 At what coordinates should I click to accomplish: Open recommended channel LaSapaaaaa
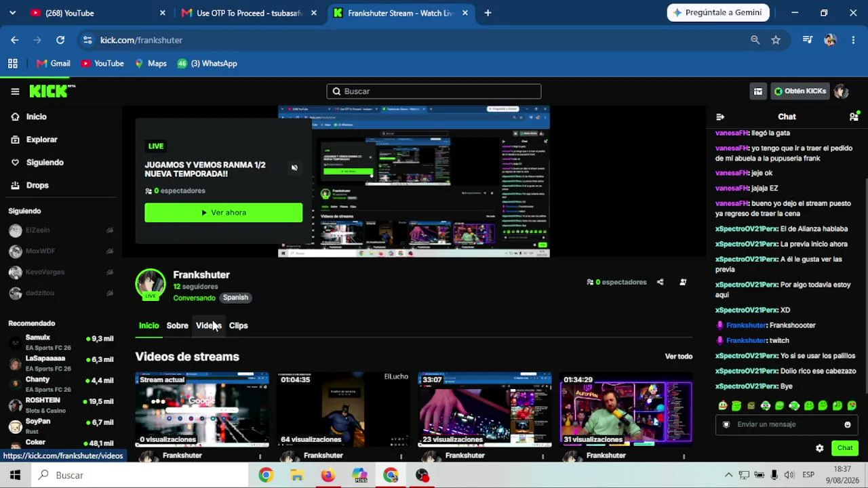61,363
